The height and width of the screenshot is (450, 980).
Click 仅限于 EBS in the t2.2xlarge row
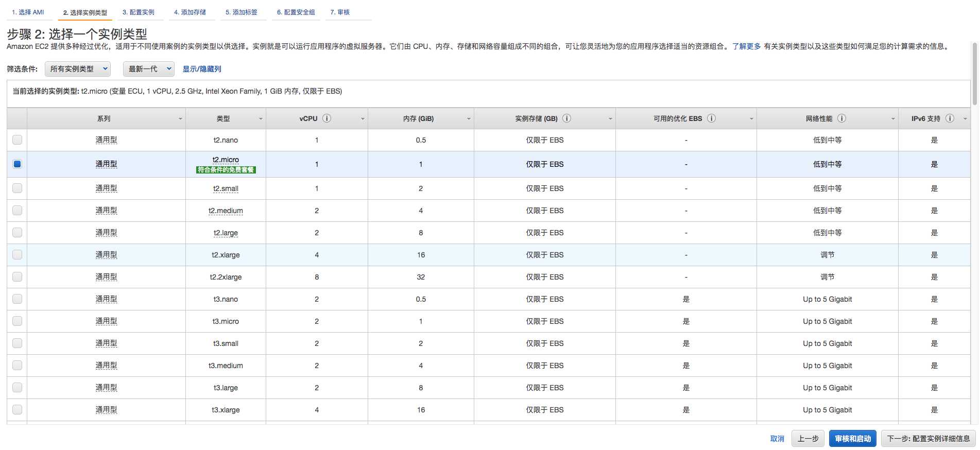545,277
